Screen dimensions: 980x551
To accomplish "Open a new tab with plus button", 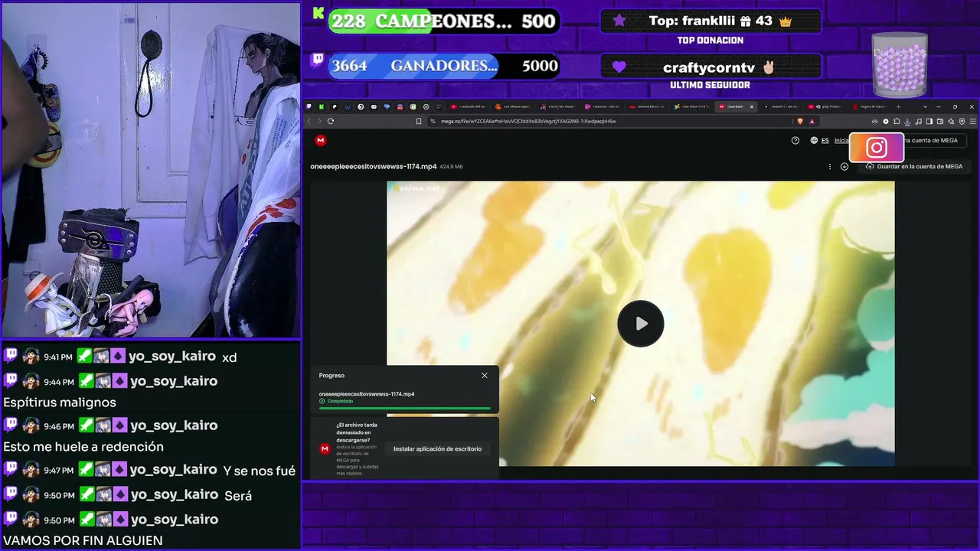I will pos(898,106).
